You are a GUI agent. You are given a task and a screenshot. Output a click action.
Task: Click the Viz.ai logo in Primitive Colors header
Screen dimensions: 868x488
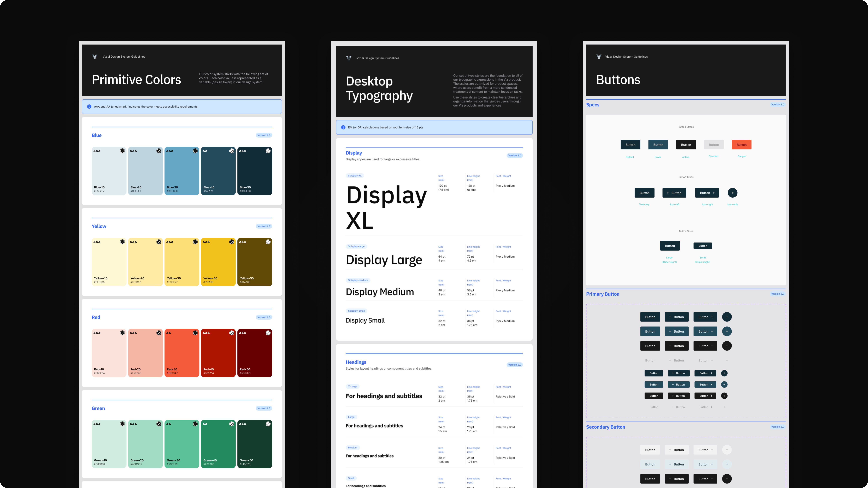[95, 57]
